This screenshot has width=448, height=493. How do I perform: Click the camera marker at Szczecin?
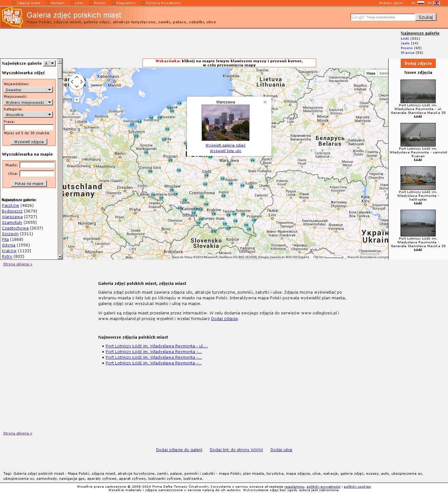[x=136, y=136]
